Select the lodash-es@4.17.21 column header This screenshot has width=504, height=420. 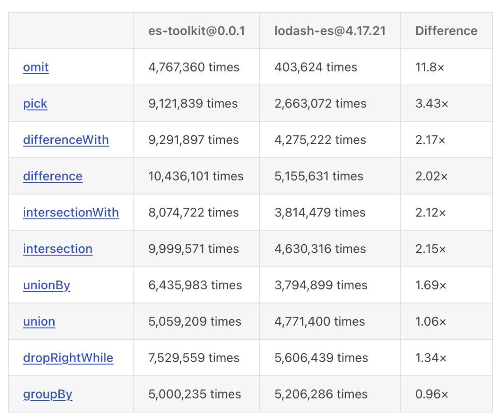[x=330, y=31]
